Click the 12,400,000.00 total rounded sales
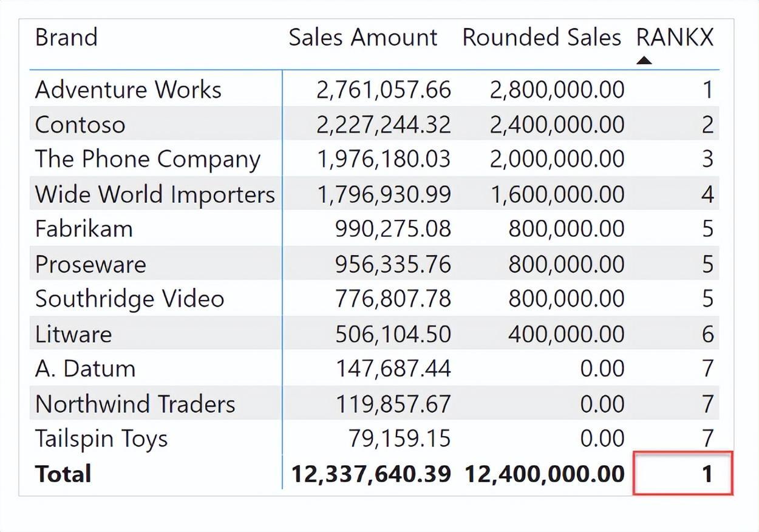Image resolution: width=759 pixels, height=532 pixels. coord(545,474)
